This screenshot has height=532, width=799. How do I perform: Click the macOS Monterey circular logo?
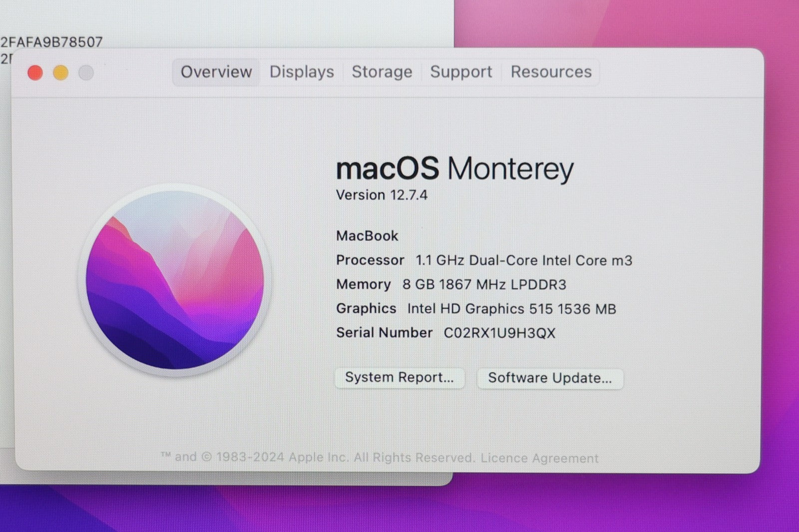click(x=175, y=280)
